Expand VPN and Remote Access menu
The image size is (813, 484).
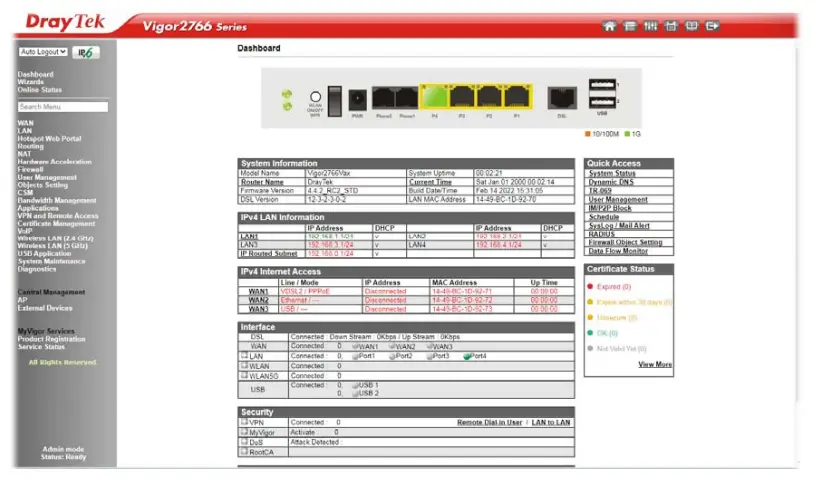coord(58,216)
